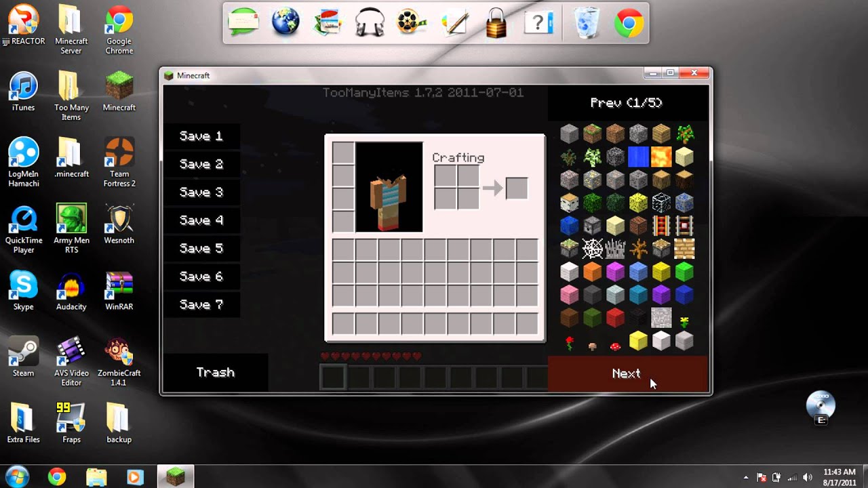The height and width of the screenshot is (488, 868).
Task: Launch Audacity from the desktop
Action: point(71,291)
